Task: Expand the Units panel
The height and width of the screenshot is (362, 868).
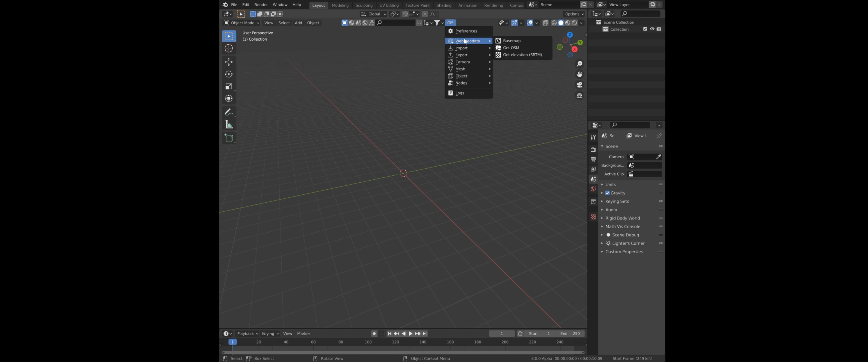Action: 611,185
